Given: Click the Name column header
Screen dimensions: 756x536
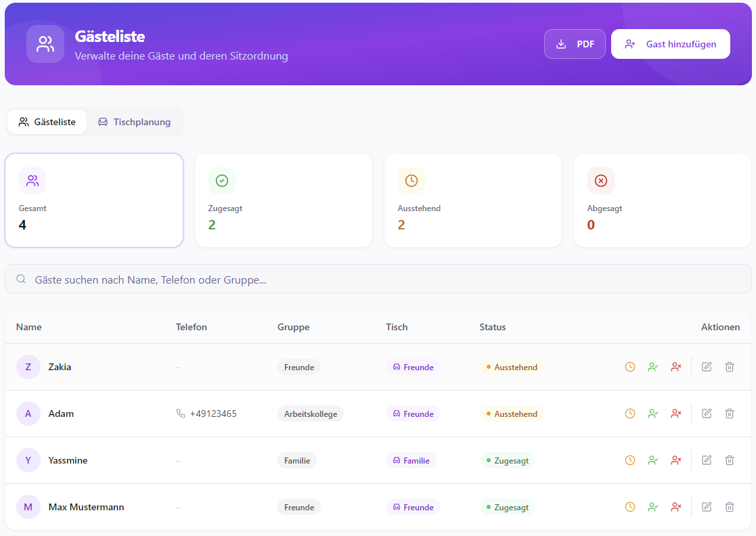Looking at the screenshot, I should click(29, 327).
